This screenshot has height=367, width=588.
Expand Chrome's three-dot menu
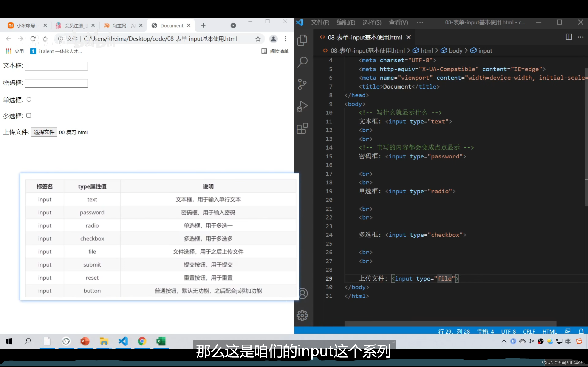286,39
